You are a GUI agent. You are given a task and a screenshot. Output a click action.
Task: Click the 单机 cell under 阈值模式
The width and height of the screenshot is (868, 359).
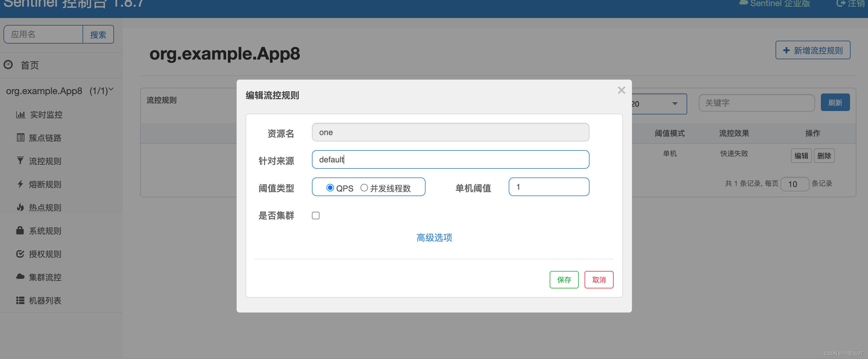click(669, 153)
